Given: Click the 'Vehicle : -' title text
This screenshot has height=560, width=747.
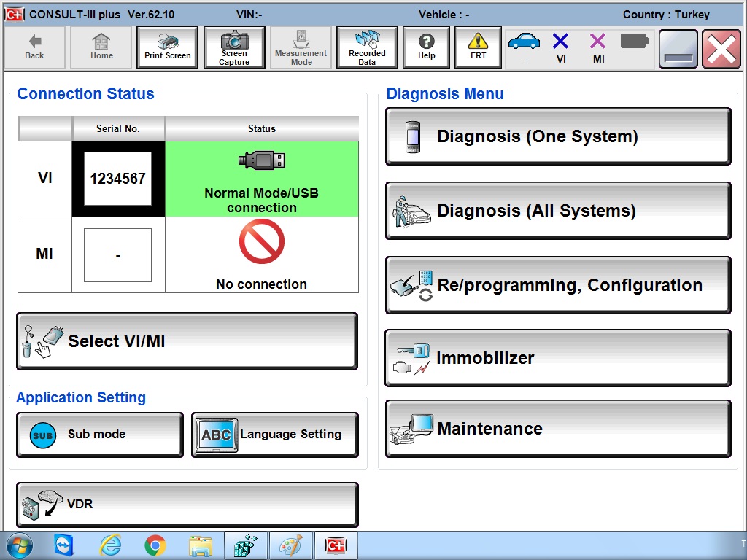Looking at the screenshot, I should pos(444,15).
